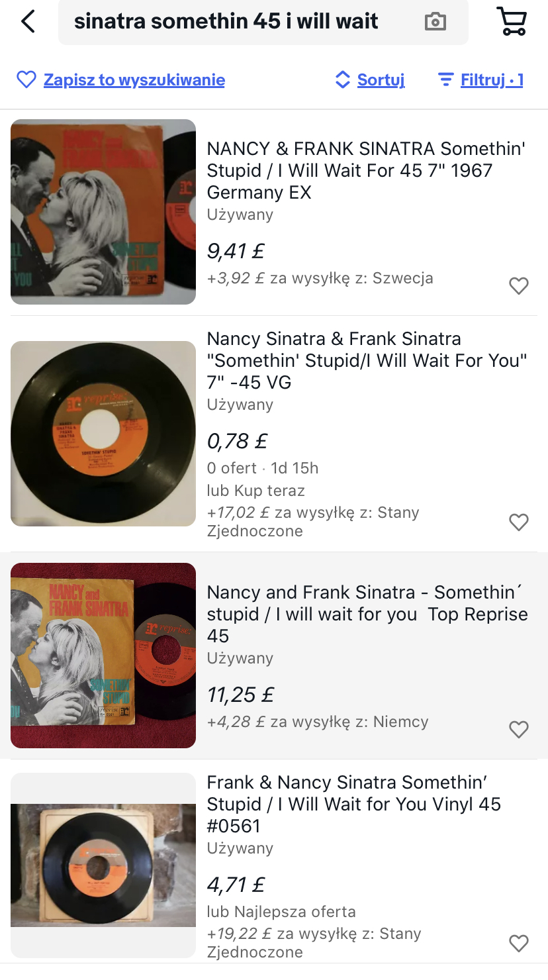The image size is (548, 980).
Task: Open the Vinyl 45 #0561 listing title
Action: click(x=354, y=804)
